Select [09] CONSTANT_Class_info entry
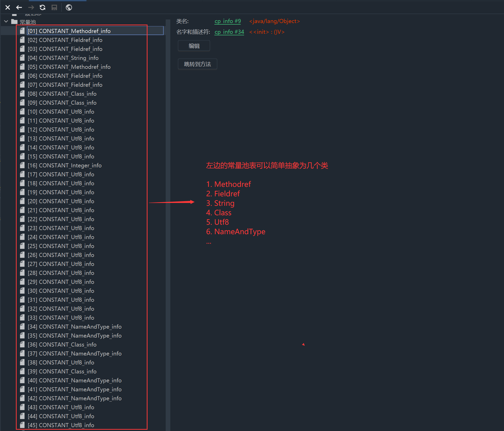The image size is (504, 431). coord(62,103)
